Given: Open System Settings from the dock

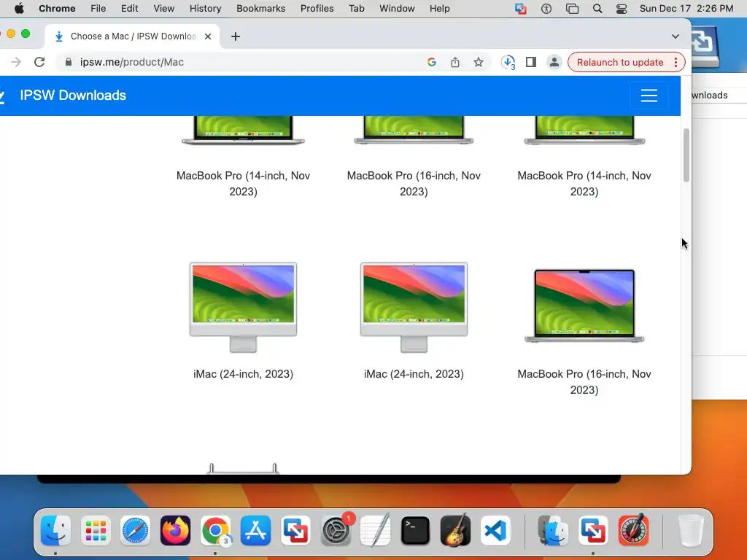Looking at the screenshot, I should 336,530.
